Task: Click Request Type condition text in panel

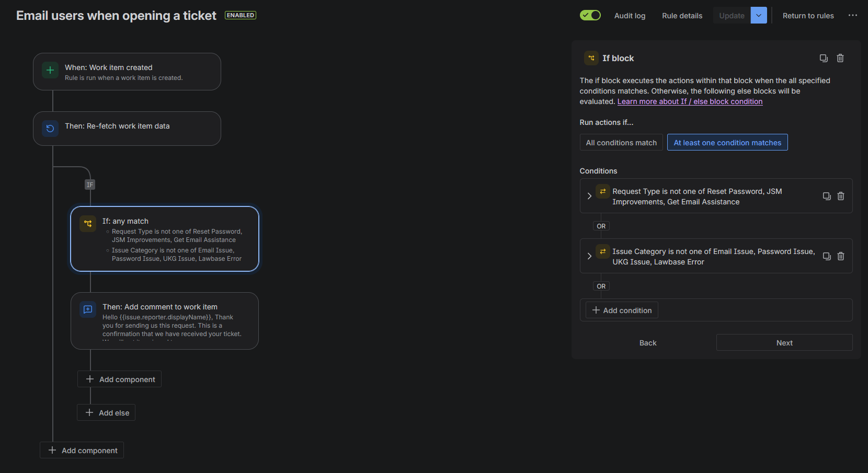Action: (697, 197)
